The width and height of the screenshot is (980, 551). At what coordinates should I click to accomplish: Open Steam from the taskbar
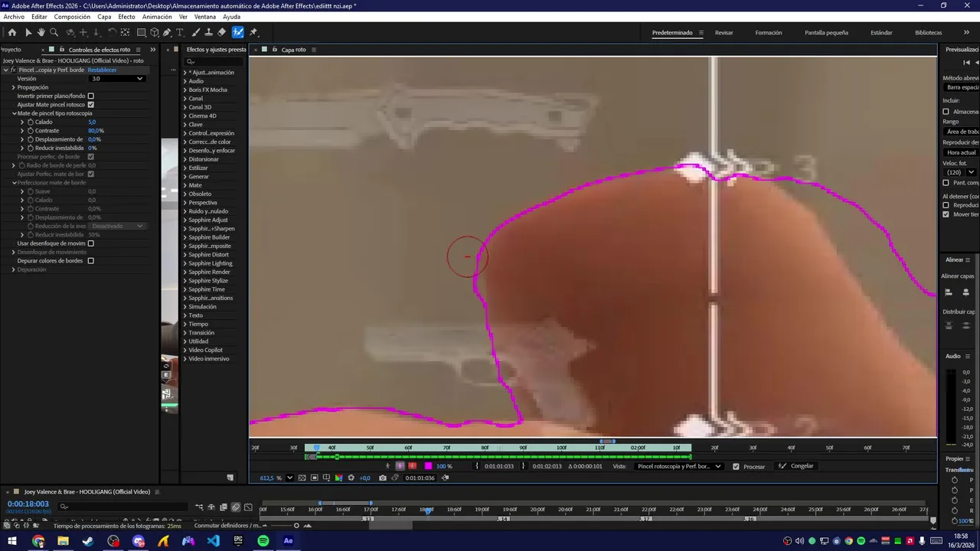pos(88,541)
